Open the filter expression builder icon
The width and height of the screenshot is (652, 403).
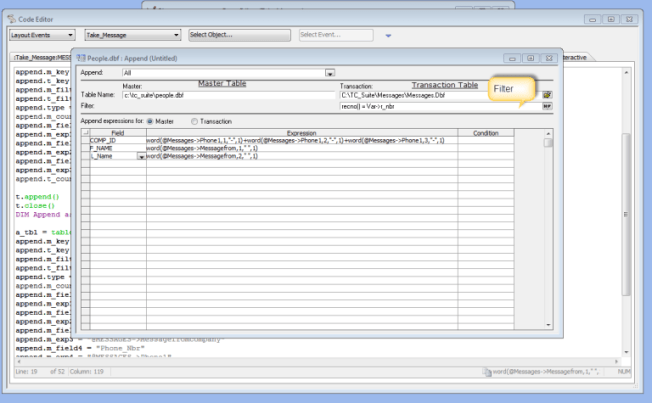pyautogui.click(x=547, y=105)
